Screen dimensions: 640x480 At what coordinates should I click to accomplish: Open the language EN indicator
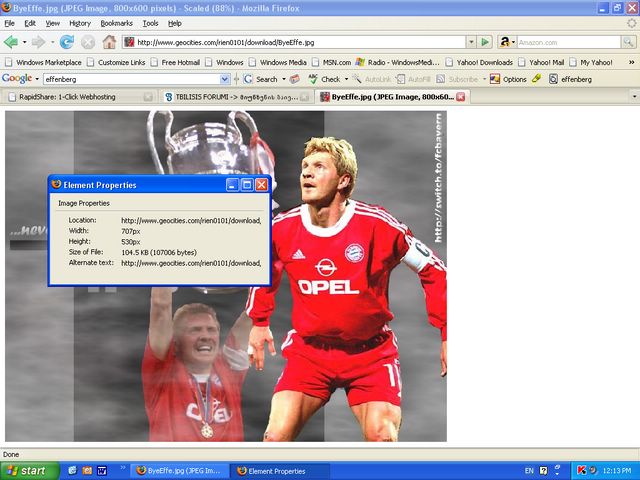[x=529, y=471]
